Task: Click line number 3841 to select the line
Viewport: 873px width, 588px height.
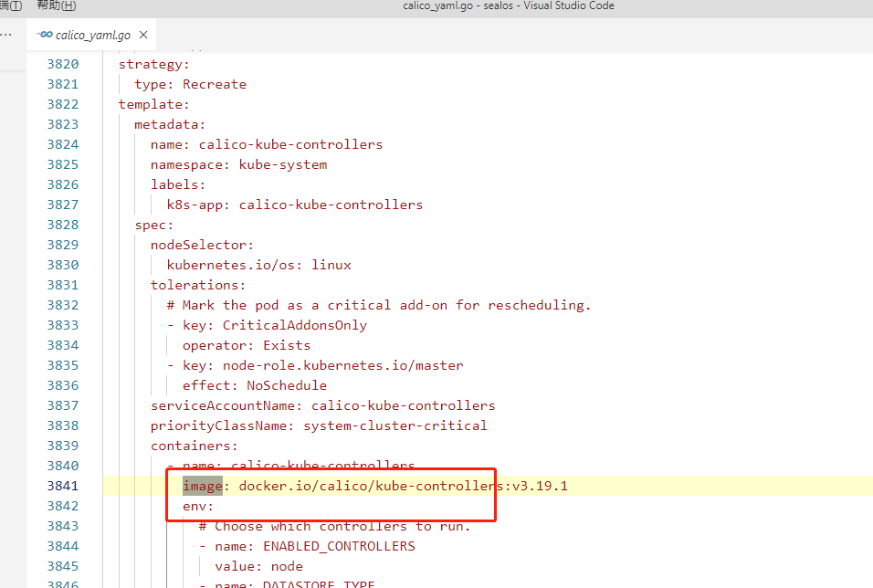Action: 61,485
